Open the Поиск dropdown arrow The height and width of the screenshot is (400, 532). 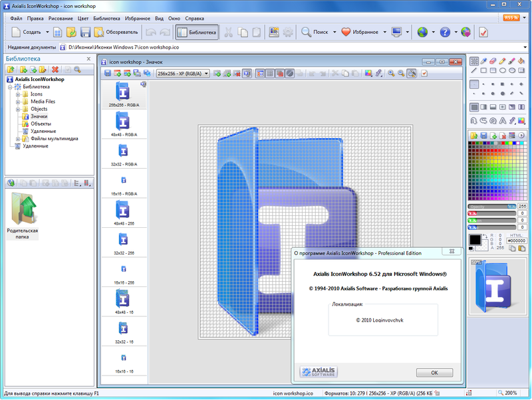(334, 32)
